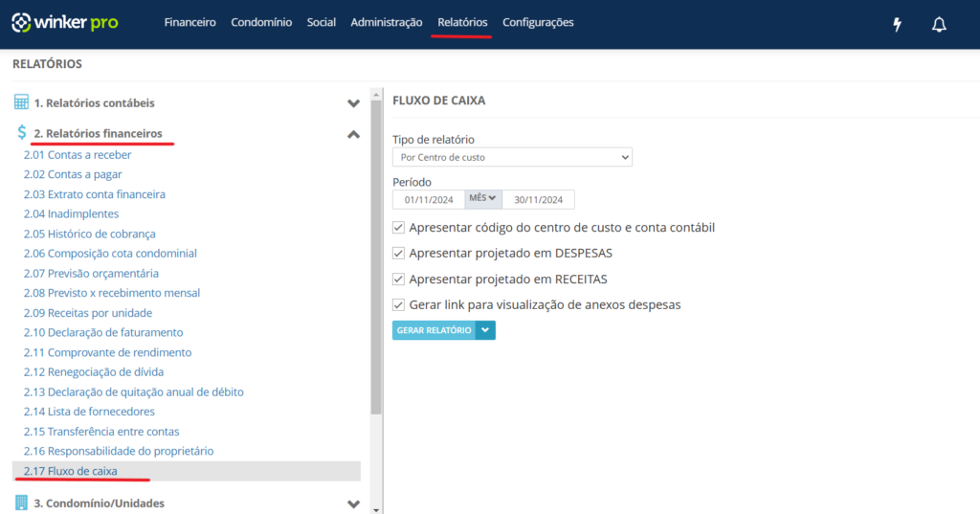Viewport: 980px width, 514px height.
Task: Open the Social menu
Action: coord(322,23)
